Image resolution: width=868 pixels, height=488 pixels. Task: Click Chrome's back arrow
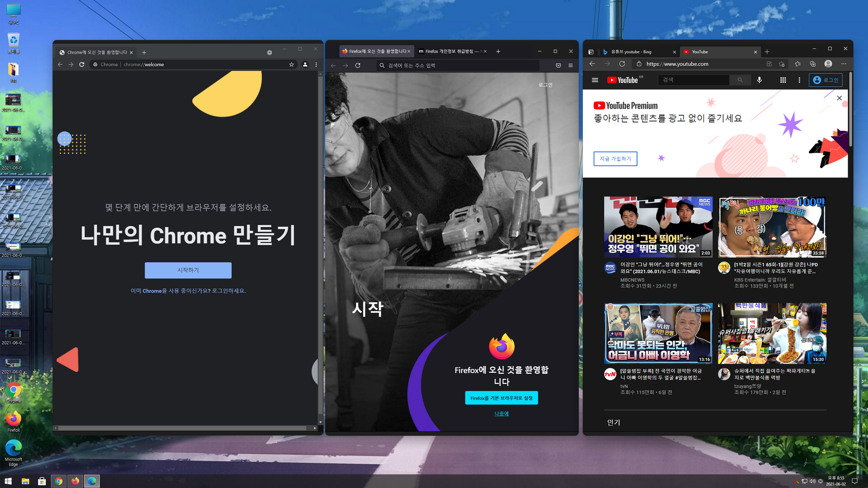pos(60,64)
